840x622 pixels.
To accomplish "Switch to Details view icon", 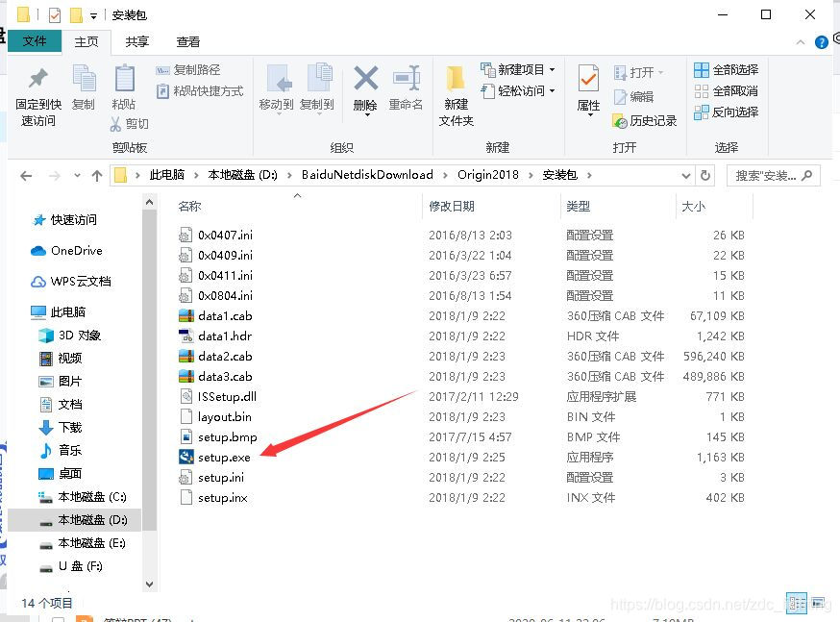I will [x=796, y=603].
